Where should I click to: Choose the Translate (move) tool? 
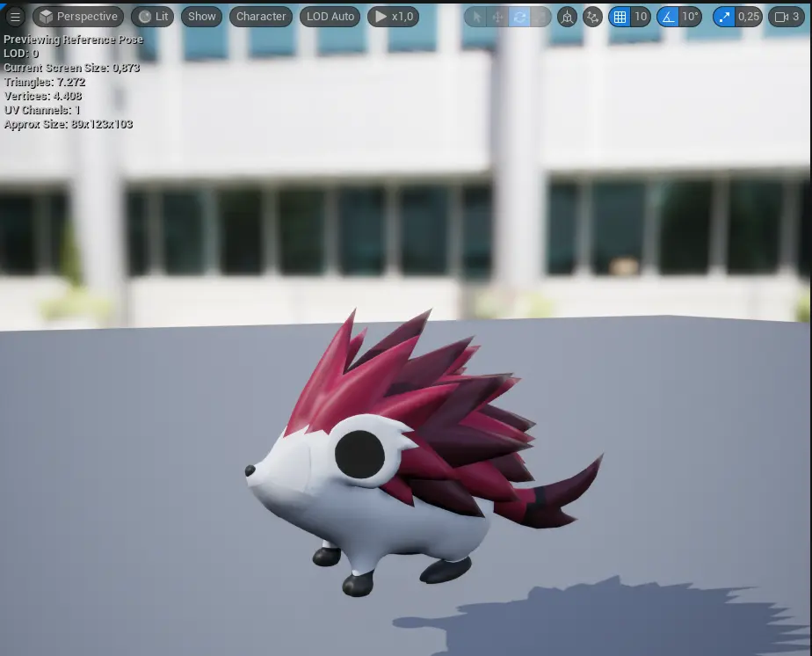[497, 17]
